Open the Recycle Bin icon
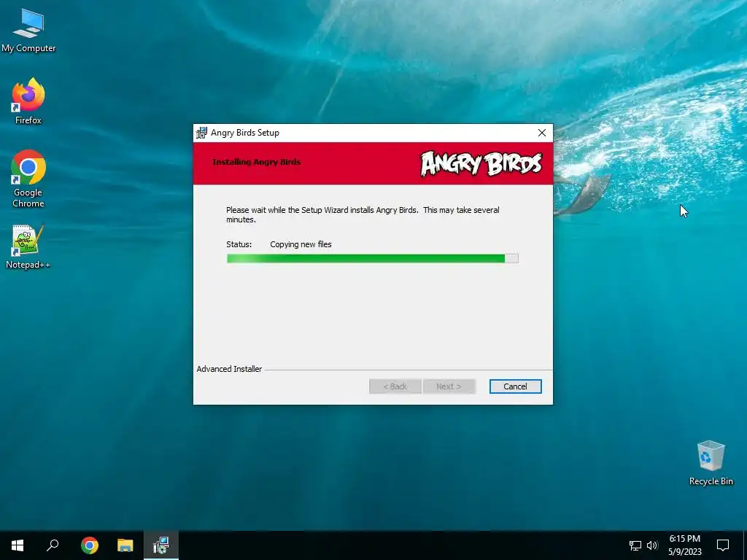The width and height of the screenshot is (747, 560). pos(711,463)
